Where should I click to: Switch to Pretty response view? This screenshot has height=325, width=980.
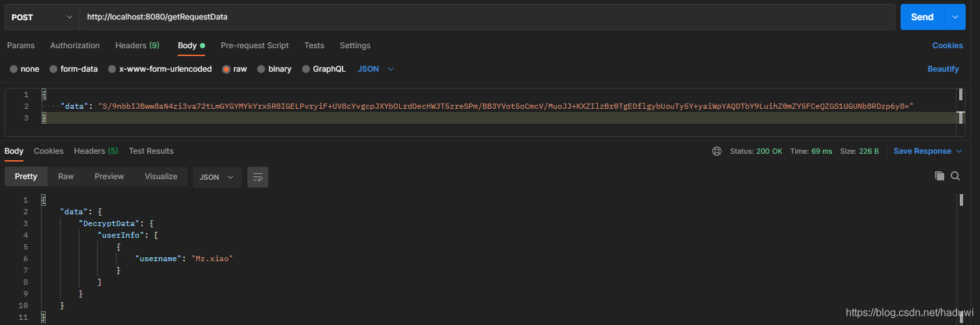point(26,177)
